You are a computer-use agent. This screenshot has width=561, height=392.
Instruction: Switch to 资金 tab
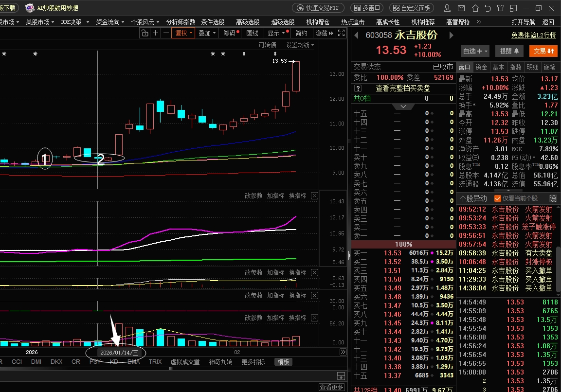481,67
